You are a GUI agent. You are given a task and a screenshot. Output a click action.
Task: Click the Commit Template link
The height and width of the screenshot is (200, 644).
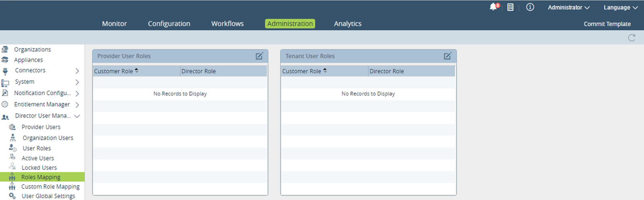click(x=607, y=24)
